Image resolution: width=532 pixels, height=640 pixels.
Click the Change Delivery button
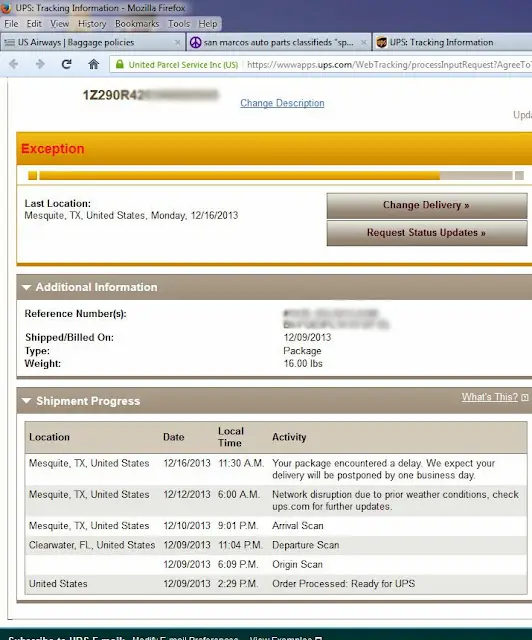[427, 205]
